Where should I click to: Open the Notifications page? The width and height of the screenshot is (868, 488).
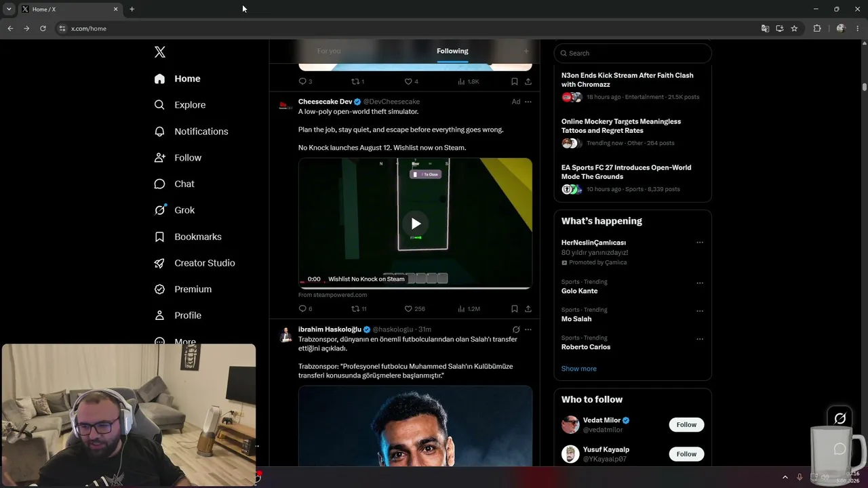[x=191, y=131]
